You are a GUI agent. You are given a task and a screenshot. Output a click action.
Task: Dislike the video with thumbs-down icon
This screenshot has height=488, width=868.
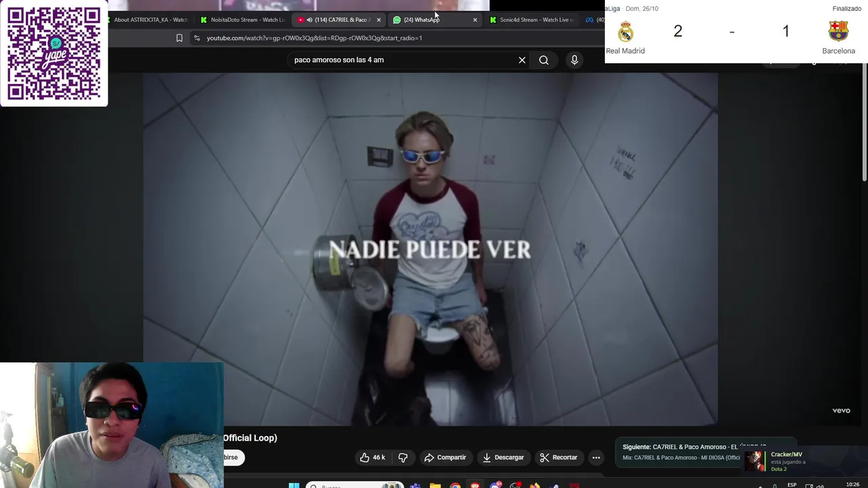tap(403, 457)
